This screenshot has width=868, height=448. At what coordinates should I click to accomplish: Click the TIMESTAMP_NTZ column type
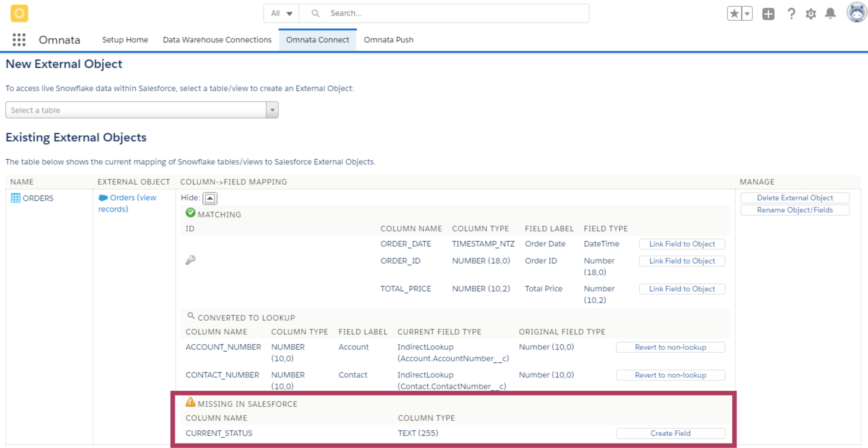(x=483, y=244)
